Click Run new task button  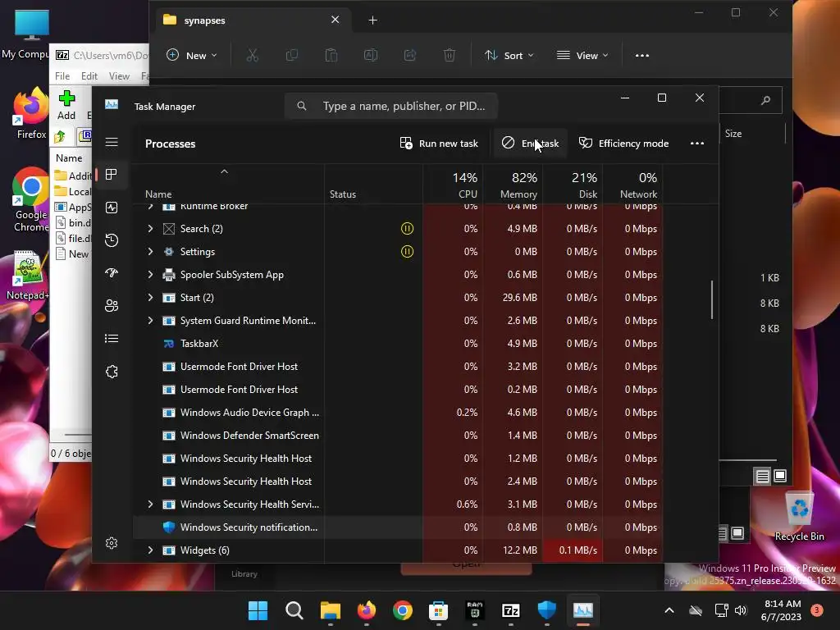(x=439, y=143)
